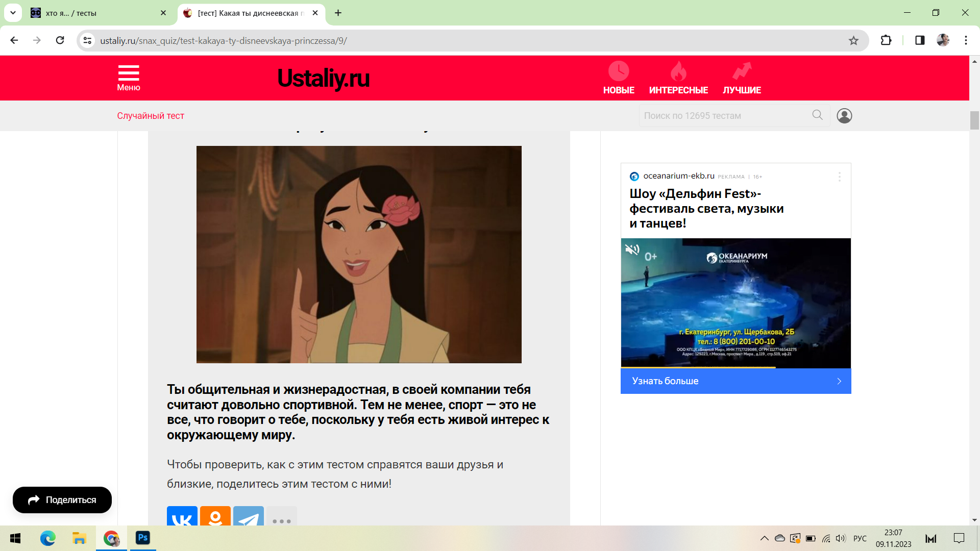Open a new browser tab
Image resolution: width=980 pixels, height=551 pixels.
click(338, 13)
